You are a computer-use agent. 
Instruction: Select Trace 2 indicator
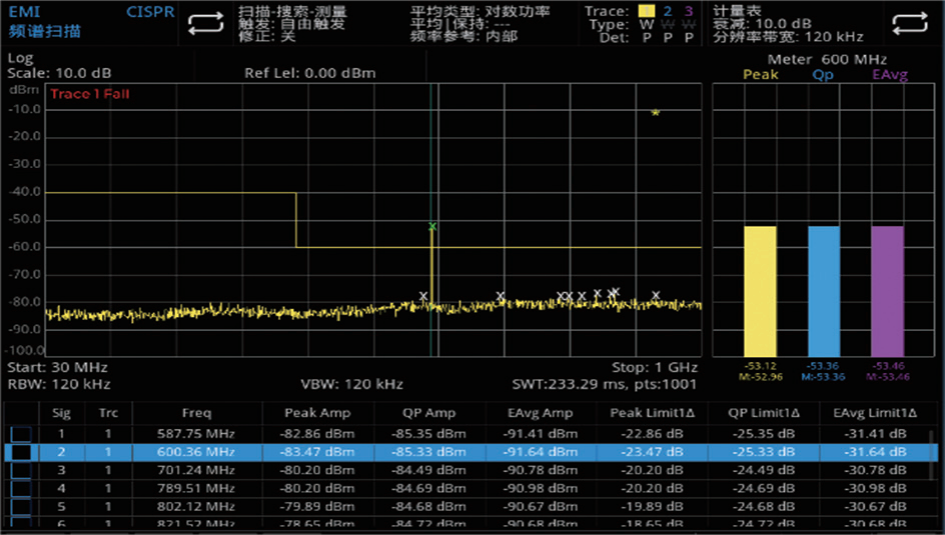tap(668, 11)
